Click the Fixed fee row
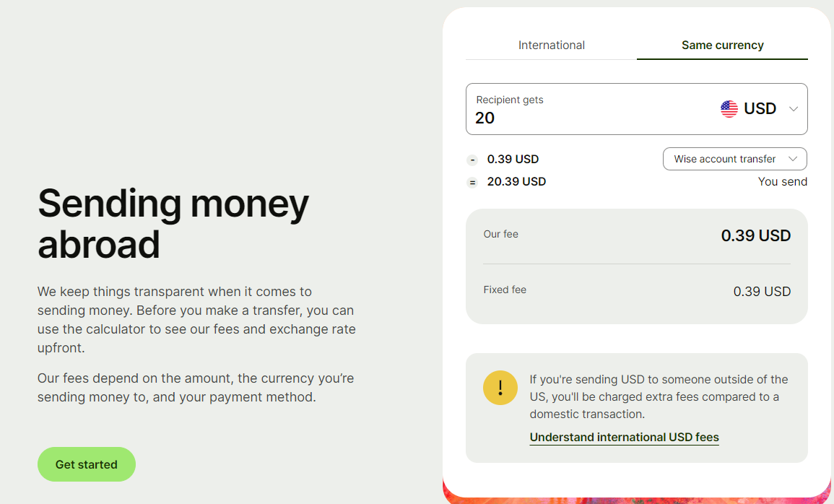 [x=637, y=291]
